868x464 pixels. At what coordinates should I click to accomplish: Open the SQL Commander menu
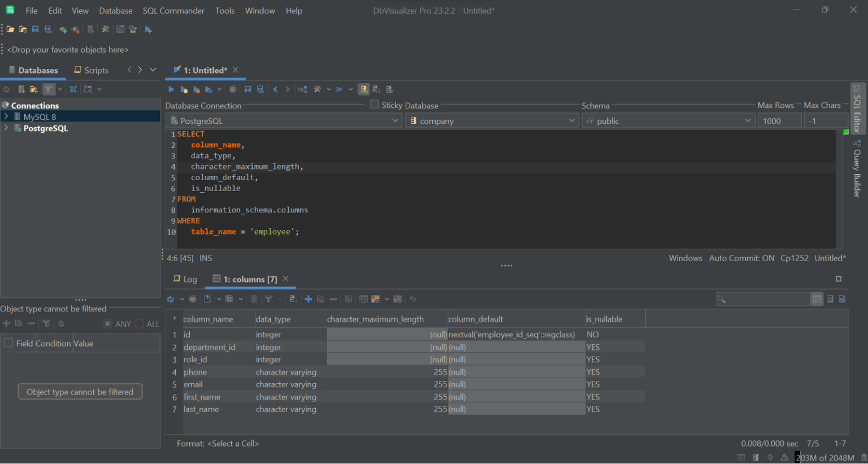[173, 10]
